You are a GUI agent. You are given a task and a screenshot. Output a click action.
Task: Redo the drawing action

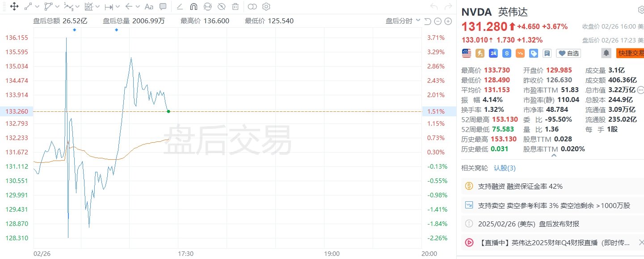click(x=448, y=7)
